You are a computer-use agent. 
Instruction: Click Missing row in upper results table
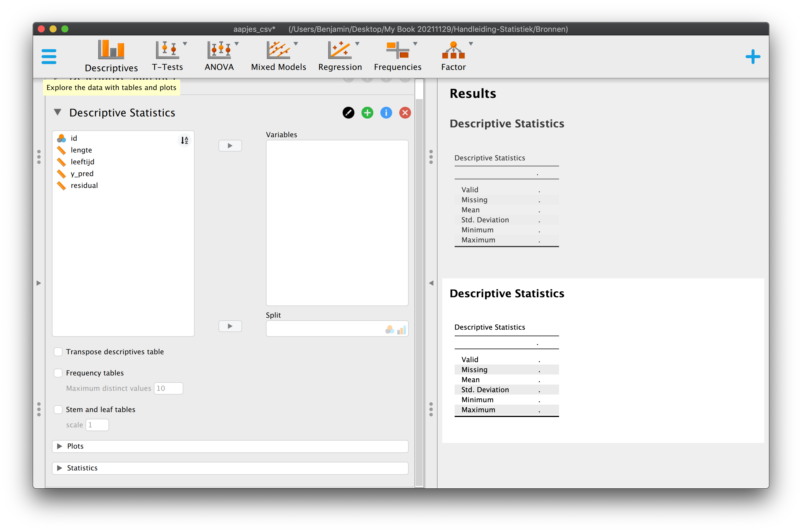coord(507,200)
